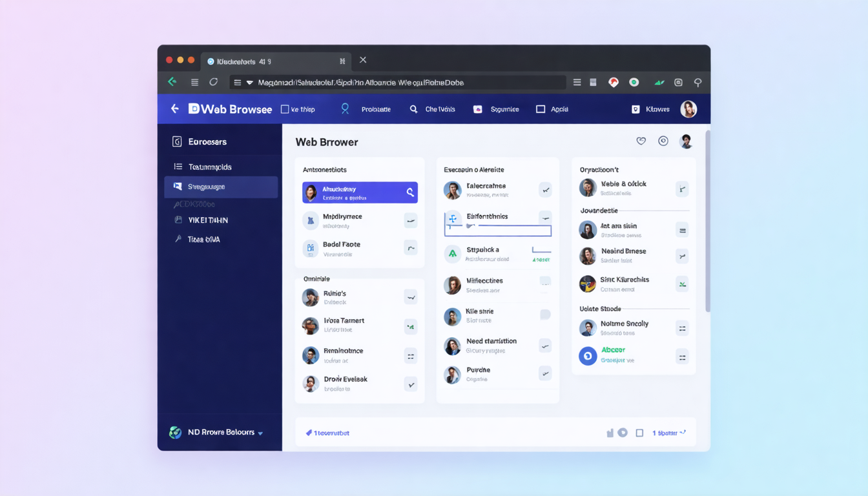
Task: Toggle the control beside the Kile sivie entry
Action: click(544, 314)
